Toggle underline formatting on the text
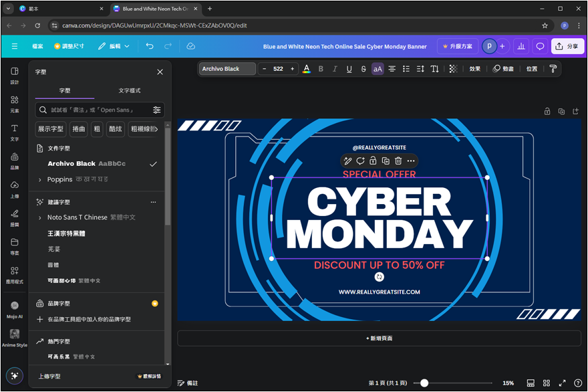The image size is (588, 392). point(349,69)
